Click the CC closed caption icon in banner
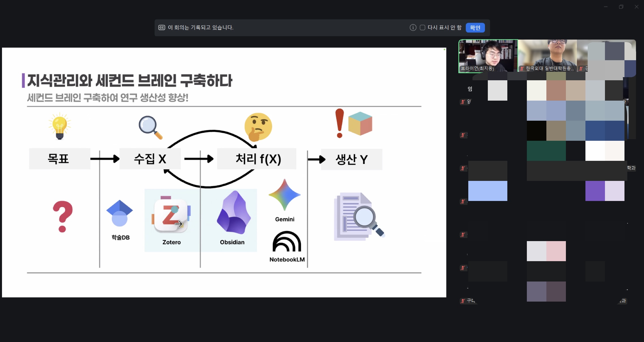This screenshot has height=342, width=644. click(162, 27)
